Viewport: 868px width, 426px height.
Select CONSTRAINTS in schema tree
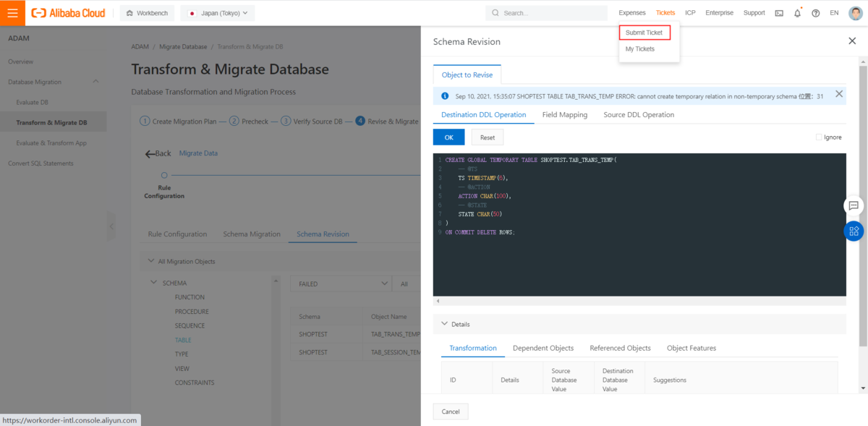tap(195, 383)
